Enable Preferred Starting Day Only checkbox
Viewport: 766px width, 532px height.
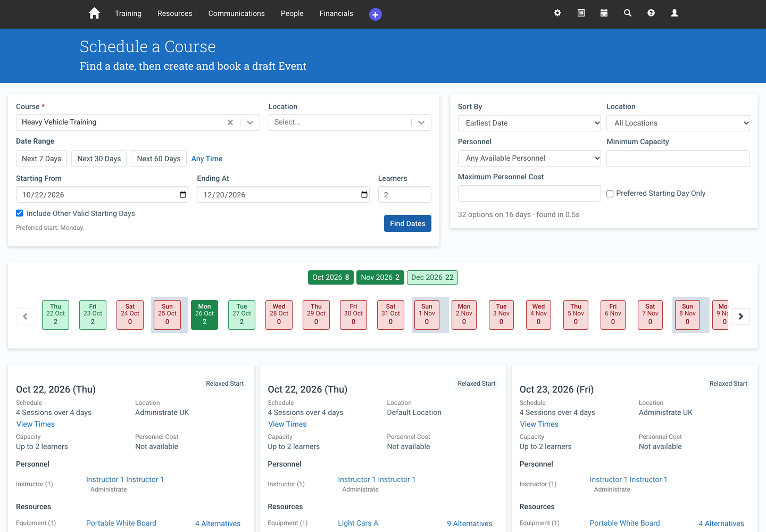(610, 194)
